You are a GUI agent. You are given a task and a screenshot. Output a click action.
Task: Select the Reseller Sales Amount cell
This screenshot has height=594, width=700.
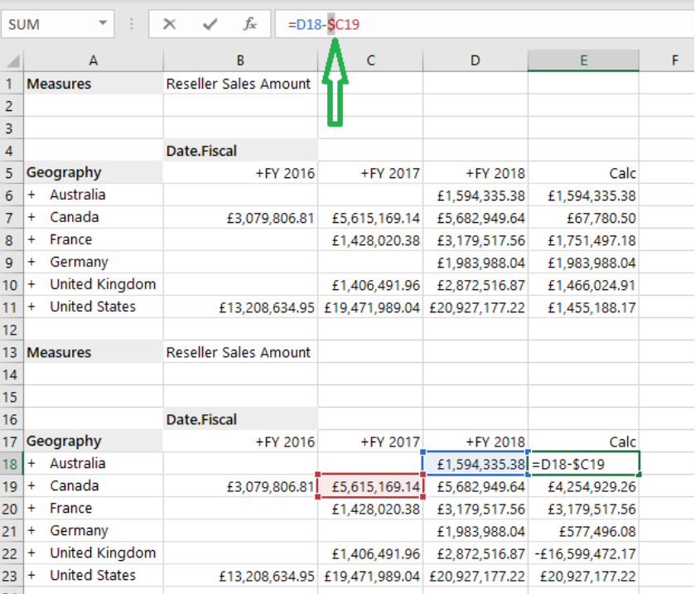[x=239, y=84]
